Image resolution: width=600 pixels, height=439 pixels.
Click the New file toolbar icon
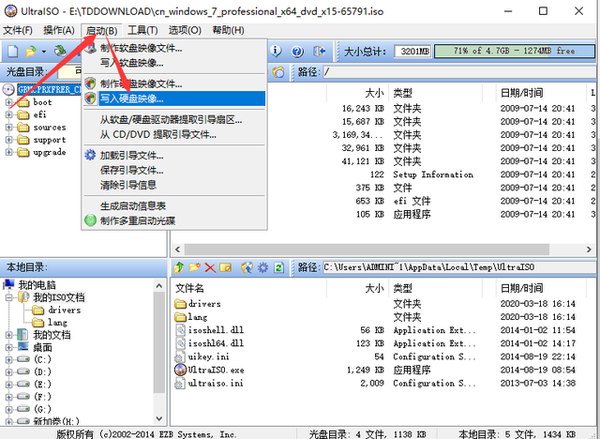[13, 51]
